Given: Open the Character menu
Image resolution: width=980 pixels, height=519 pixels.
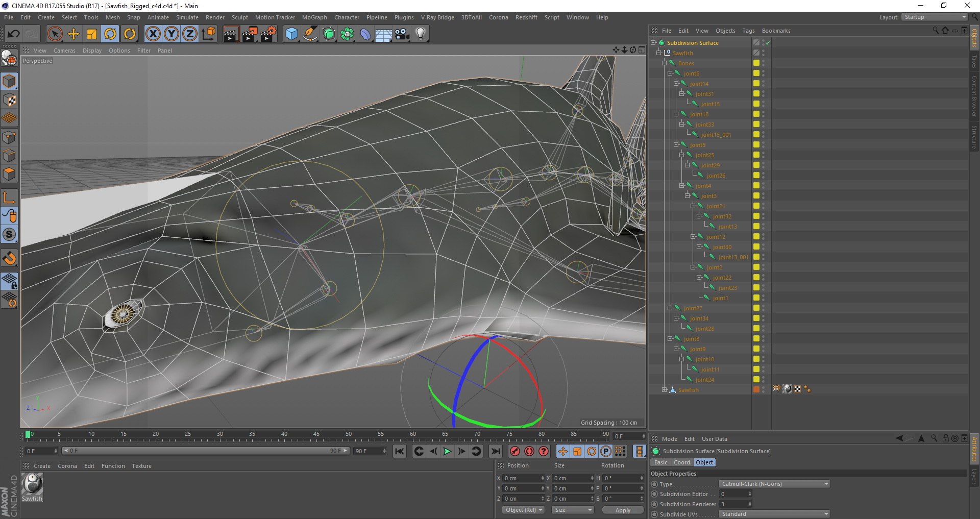Looking at the screenshot, I should click(347, 17).
